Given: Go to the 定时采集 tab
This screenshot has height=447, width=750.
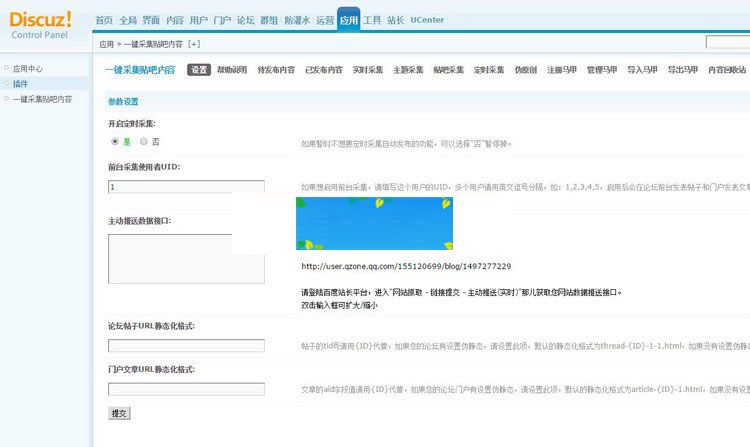Looking at the screenshot, I should [x=488, y=70].
